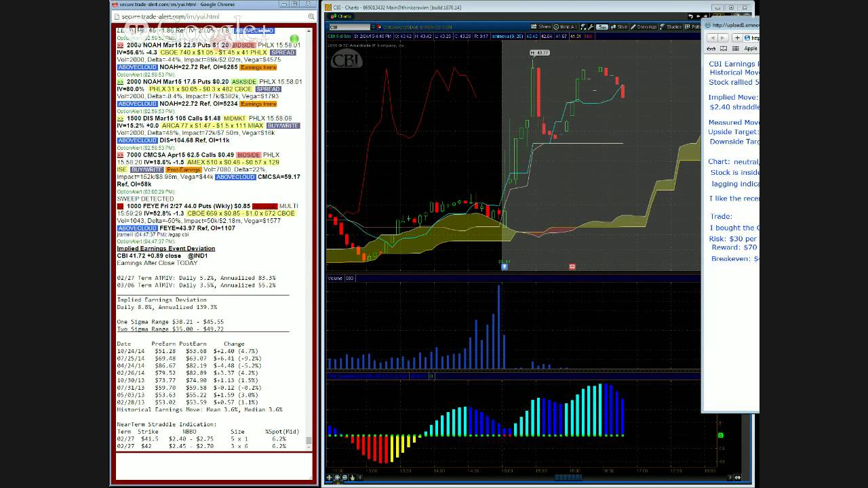
Task: Click the horizontal time scrollbar thumb
Action: [x=568, y=478]
